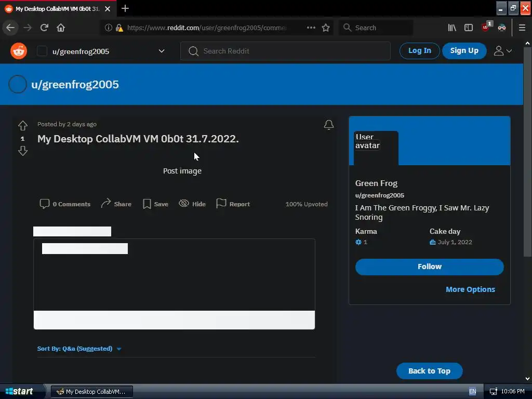Viewport: 532px width, 399px height.
Task: Expand the u/greenfrog2005 community dropdown
Action: (x=162, y=51)
